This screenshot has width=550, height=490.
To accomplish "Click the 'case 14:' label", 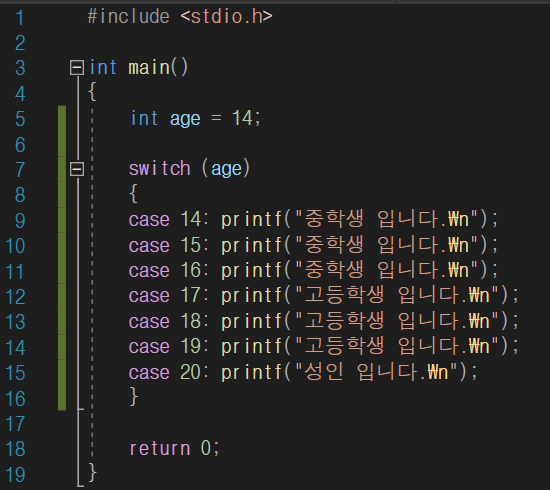I will click(x=169, y=220).
